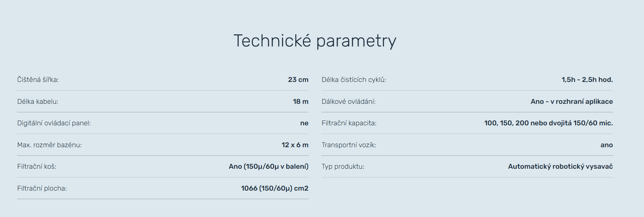
Task: Click the 'Dálkové ovládání:' label
Action: tap(348, 102)
